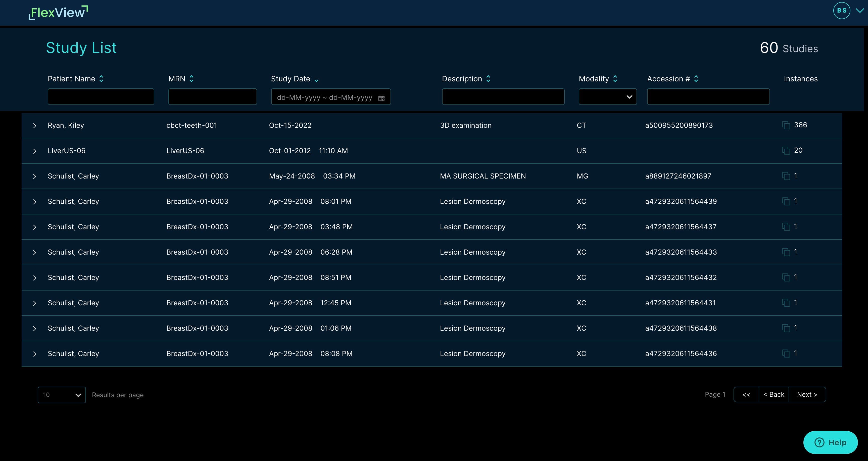This screenshot has width=868, height=461.
Task: Sort by Patient Name arrows
Action: (x=101, y=79)
